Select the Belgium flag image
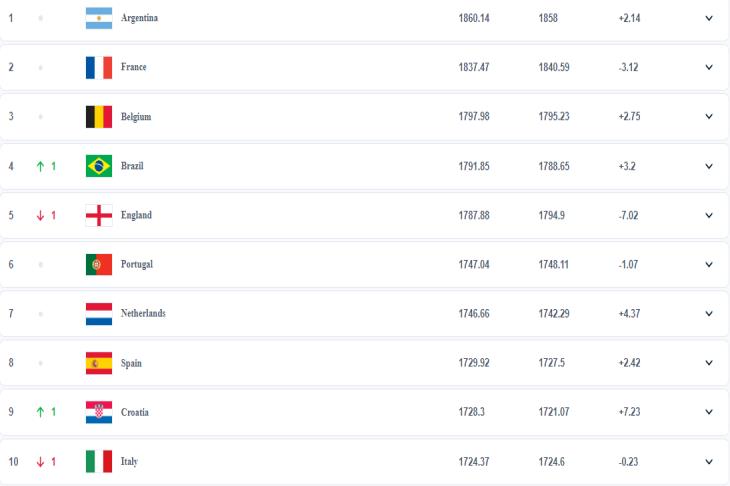730x486 pixels. pyautogui.click(x=99, y=116)
